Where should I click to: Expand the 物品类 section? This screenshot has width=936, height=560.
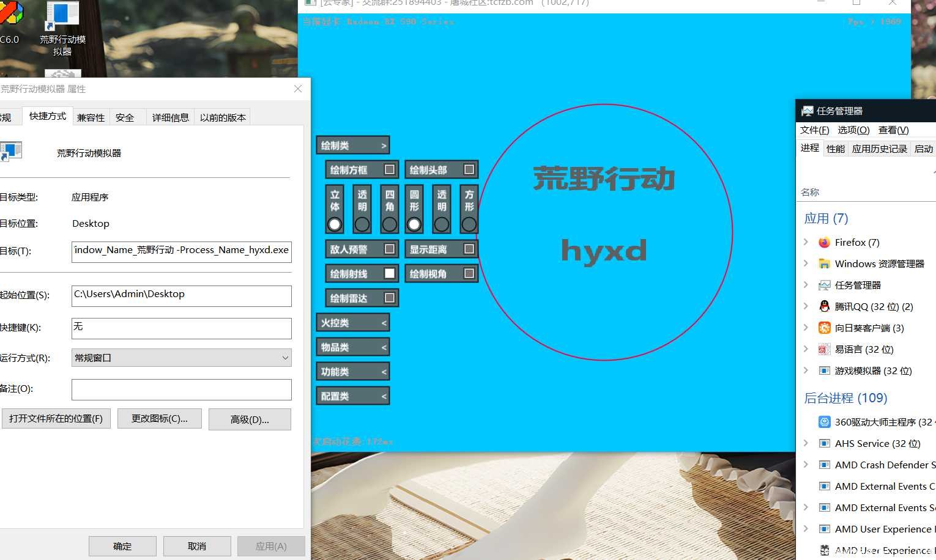click(x=353, y=347)
